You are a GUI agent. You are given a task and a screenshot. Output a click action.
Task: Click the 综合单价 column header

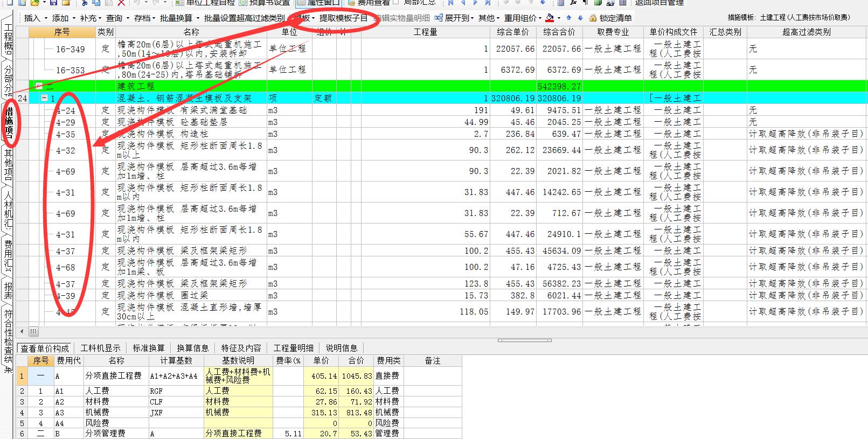(513, 32)
